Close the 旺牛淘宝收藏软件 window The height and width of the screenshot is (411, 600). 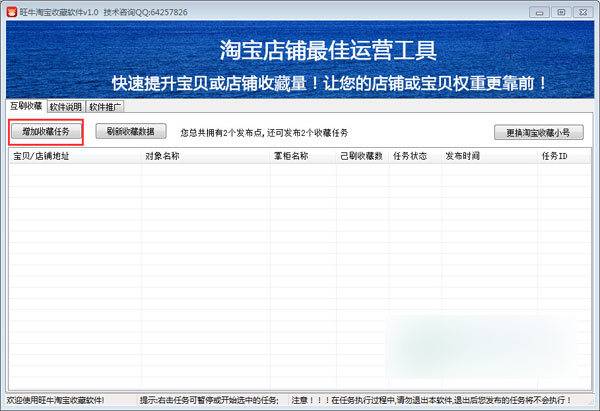click(x=583, y=12)
